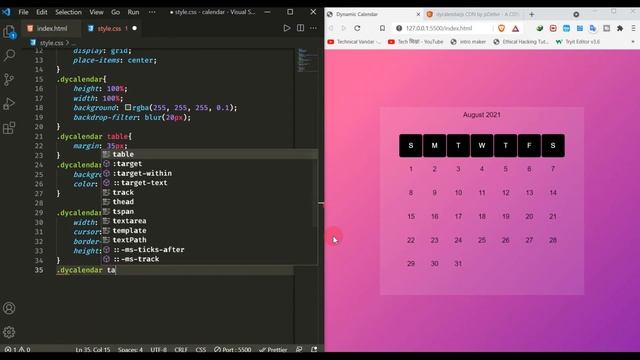Select 'table' autocomplete suggestion
The height and width of the screenshot is (360, 640).
(209, 154)
